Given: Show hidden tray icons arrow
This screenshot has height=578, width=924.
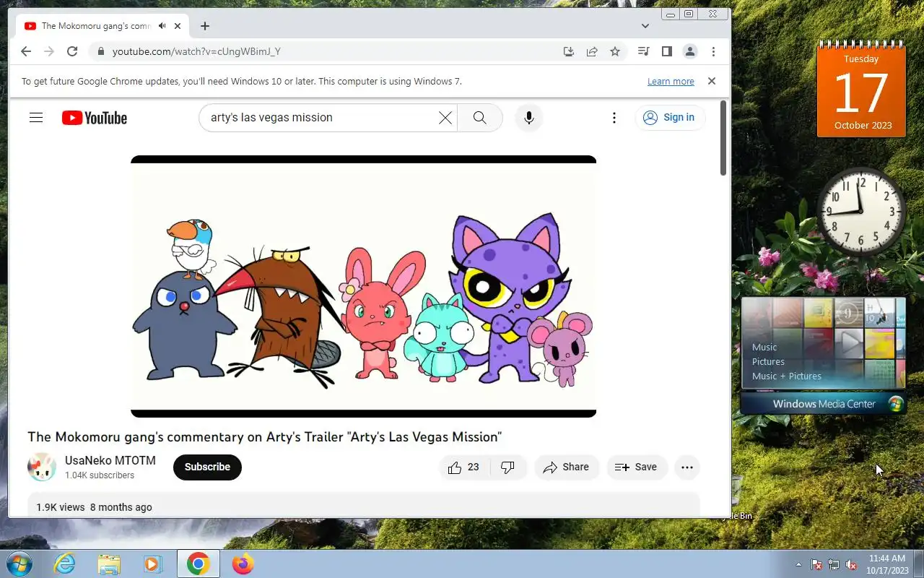Looking at the screenshot, I should point(798,564).
